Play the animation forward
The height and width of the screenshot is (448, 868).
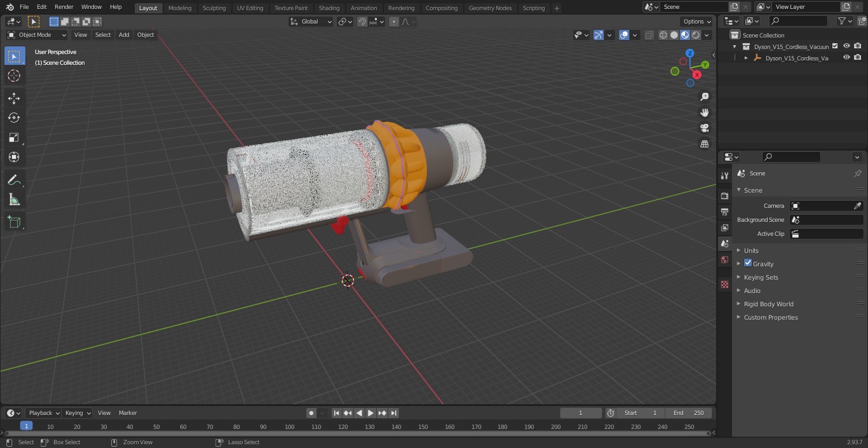pyautogui.click(x=371, y=413)
